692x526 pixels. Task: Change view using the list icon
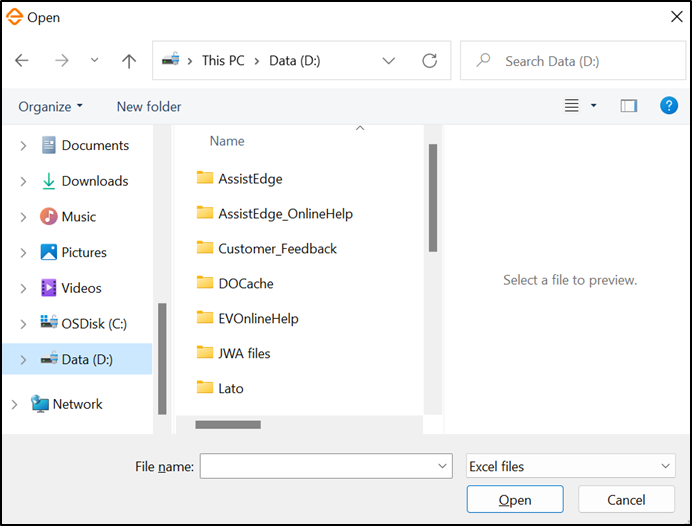coord(572,106)
